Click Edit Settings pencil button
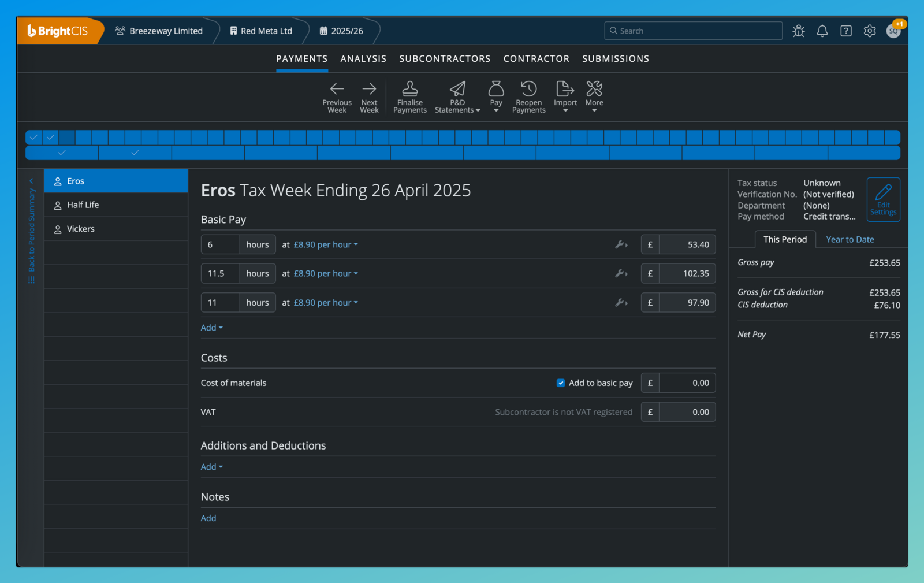 [x=884, y=199]
